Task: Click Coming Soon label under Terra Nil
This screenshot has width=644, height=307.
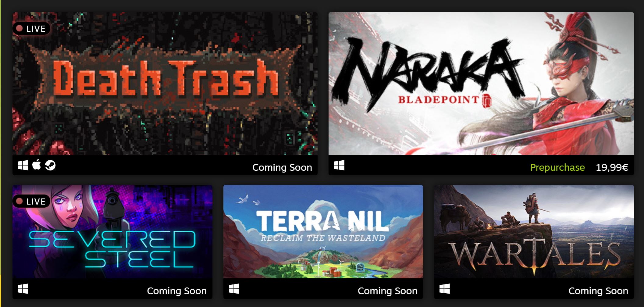Action: 388,291
